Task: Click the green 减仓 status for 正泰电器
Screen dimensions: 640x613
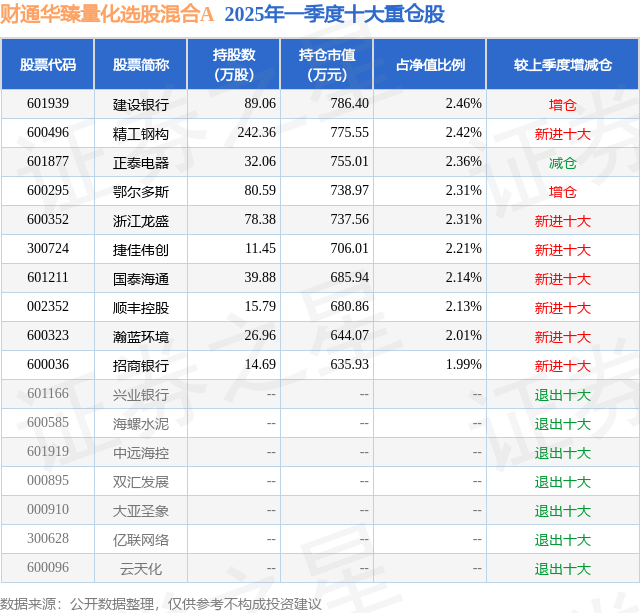Action: tap(562, 163)
